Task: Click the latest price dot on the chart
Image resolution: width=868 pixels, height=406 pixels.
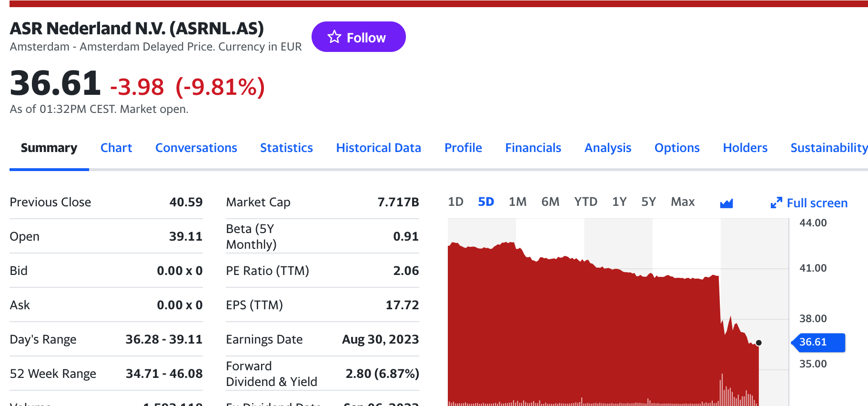Action: point(759,343)
